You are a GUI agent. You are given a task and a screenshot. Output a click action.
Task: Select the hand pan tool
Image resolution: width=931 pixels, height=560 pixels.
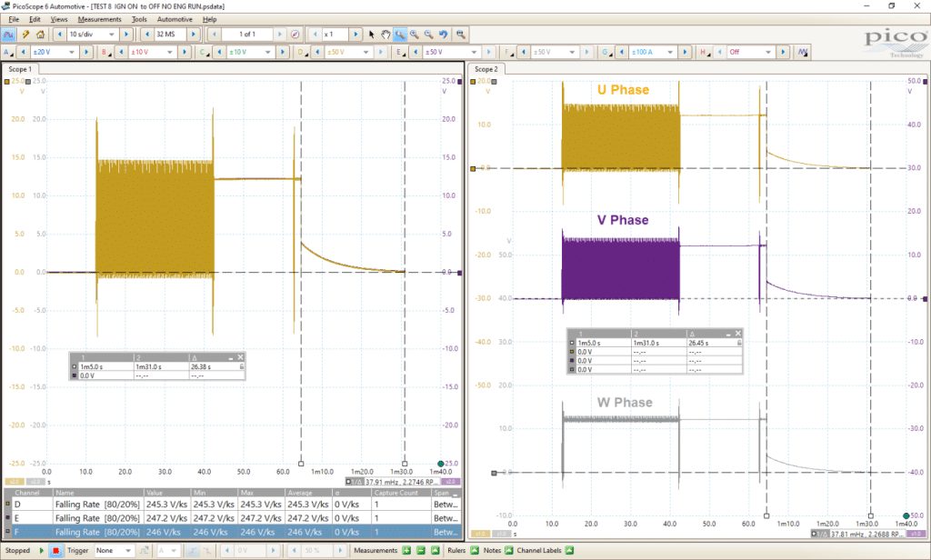coord(385,35)
